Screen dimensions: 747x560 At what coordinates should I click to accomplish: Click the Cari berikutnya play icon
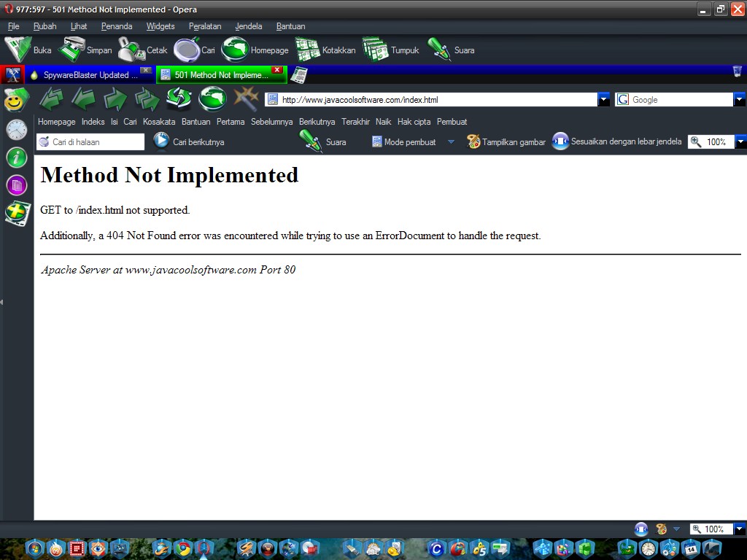click(161, 141)
